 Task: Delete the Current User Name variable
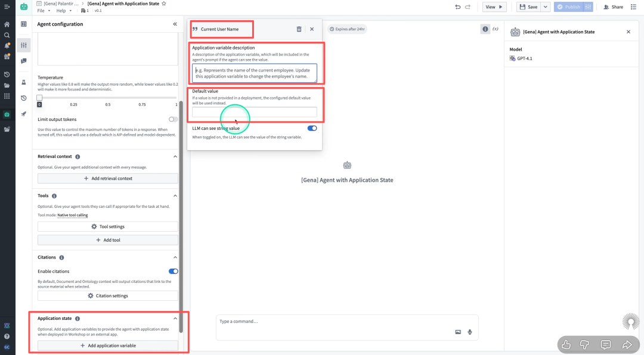point(299,29)
